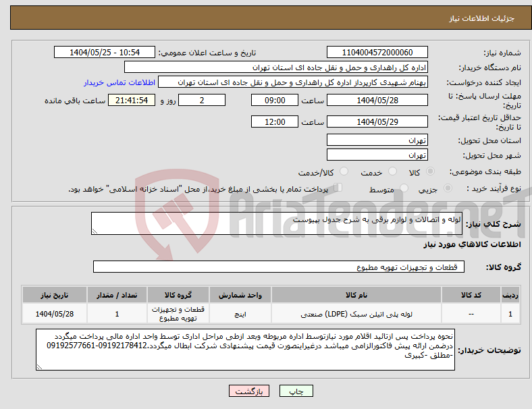Click the buyer organization name field
This screenshot has width=532, height=409.
[x=276, y=67]
